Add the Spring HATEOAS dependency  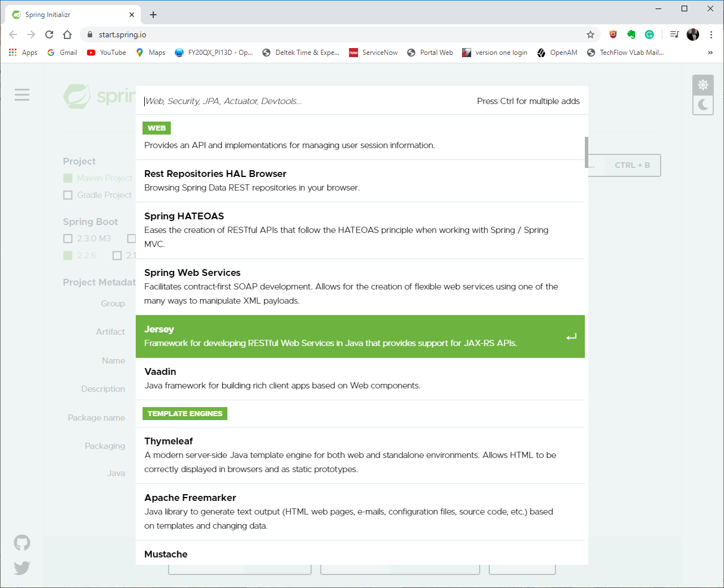coord(360,231)
